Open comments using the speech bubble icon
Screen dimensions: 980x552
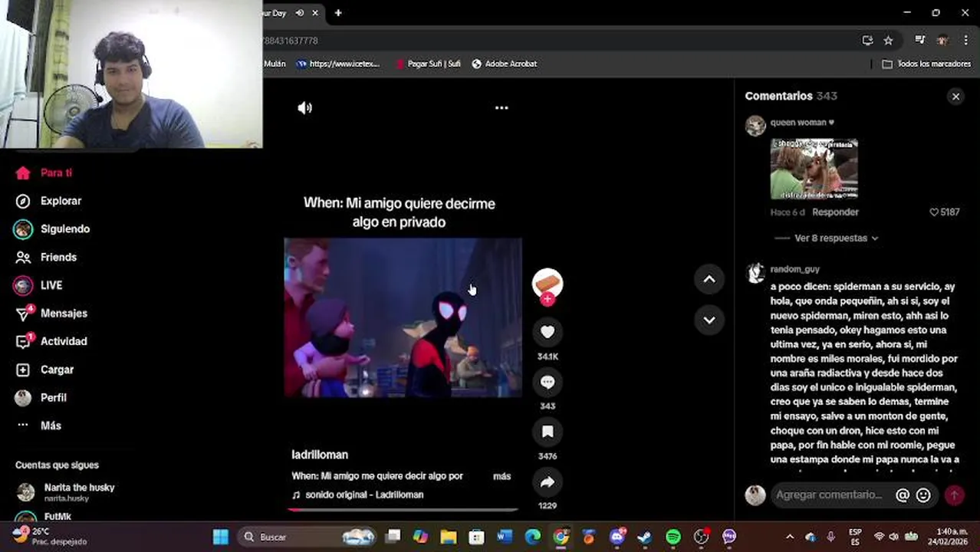pyautogui.click(x=548, y=382)
